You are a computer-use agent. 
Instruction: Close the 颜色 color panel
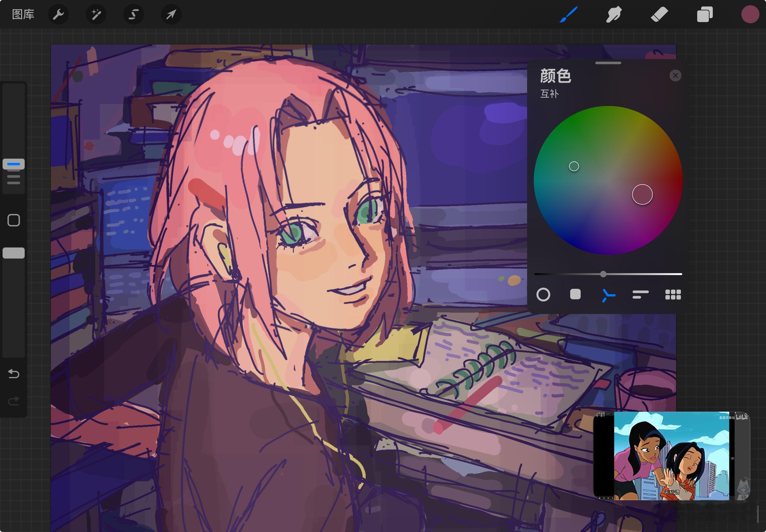(x=675, y=76)
